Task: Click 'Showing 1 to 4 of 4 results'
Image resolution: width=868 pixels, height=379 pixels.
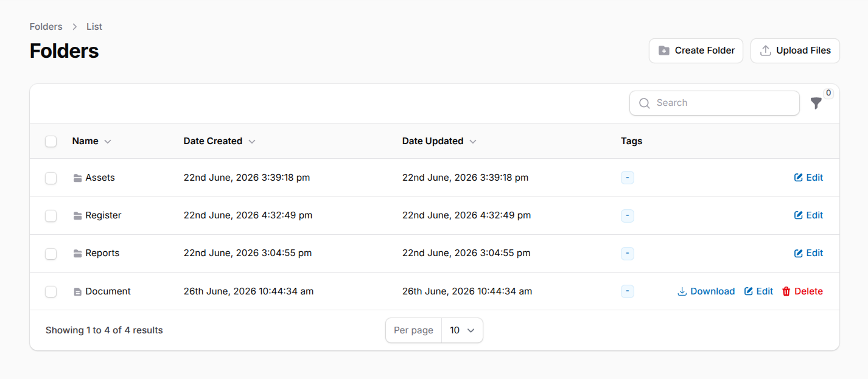Action: (104, 330)
